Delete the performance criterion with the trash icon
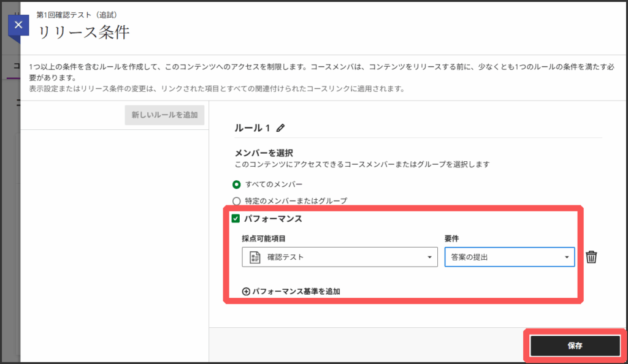The height and width of the screenshot is (364, 628). (x=591, y=257)
